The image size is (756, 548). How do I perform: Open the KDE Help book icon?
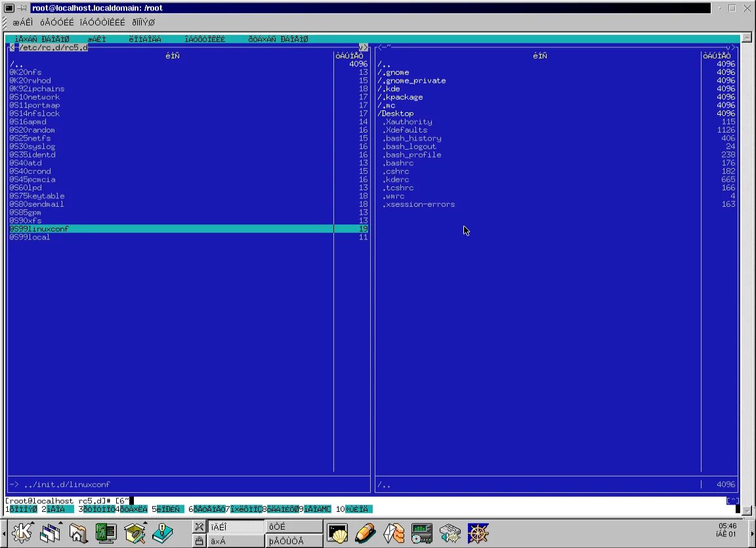coord(163,533)
